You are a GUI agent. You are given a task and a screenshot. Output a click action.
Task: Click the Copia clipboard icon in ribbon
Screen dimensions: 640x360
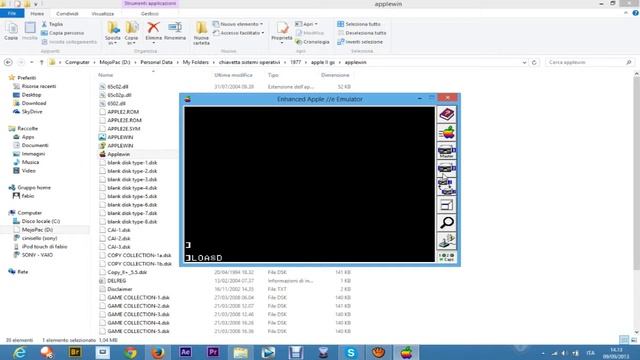tap(11, 28)
